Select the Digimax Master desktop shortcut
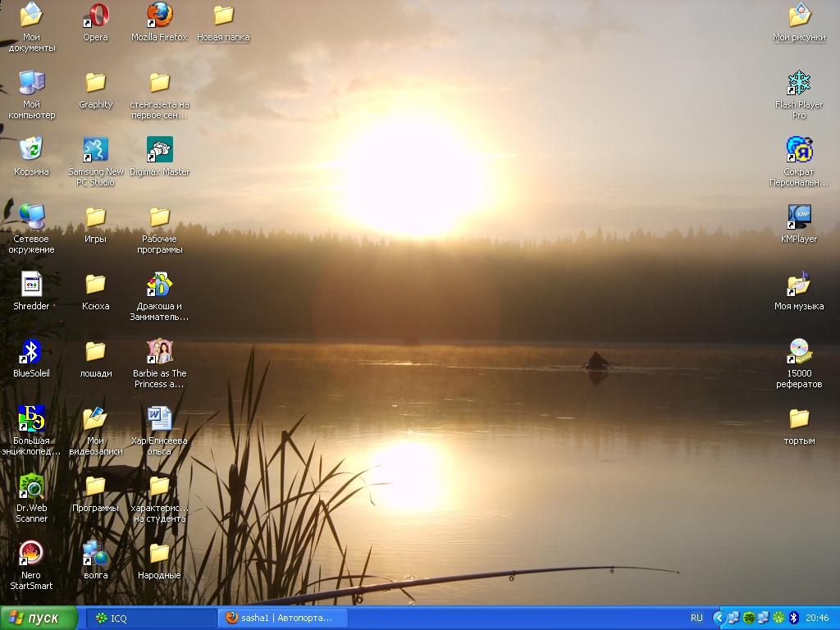 pos(159,150)
